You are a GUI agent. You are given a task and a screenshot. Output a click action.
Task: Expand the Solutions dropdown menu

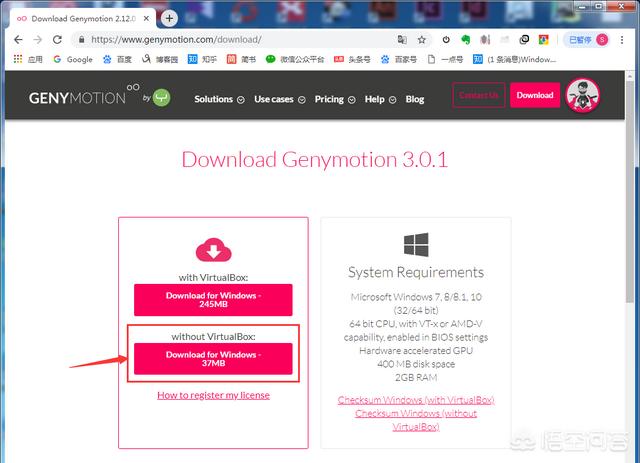coord(219,99)
